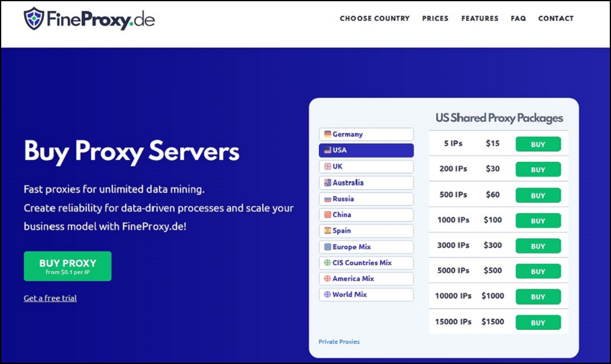The width and height of the screenshot is (611, 364).
Task: Buy the 15000 IPs package
Action: 538,322
